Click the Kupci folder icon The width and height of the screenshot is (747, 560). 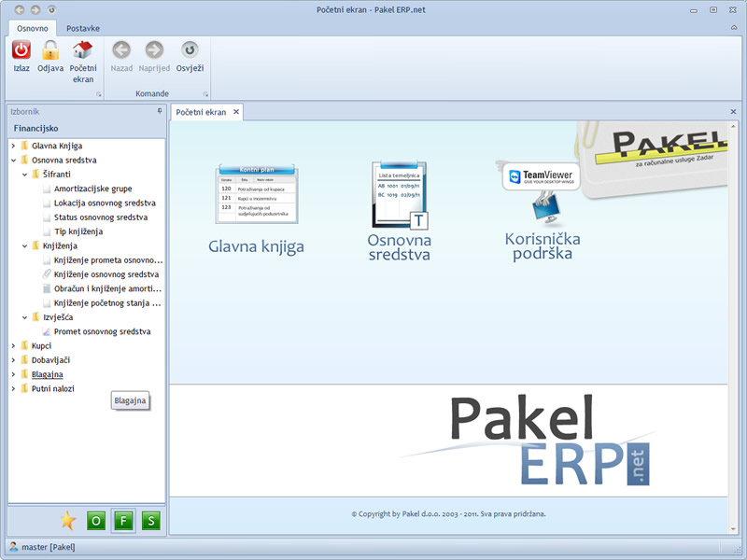tap(25, 345)
